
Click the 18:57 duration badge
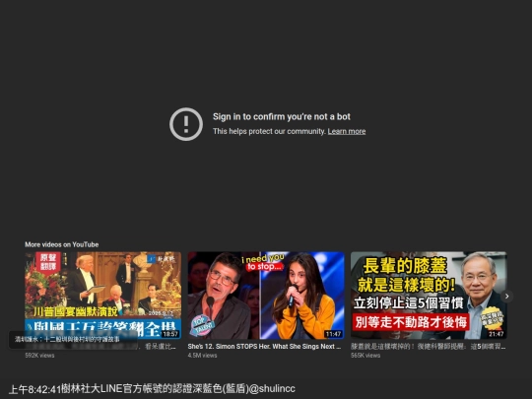click(x=170, y=334)
